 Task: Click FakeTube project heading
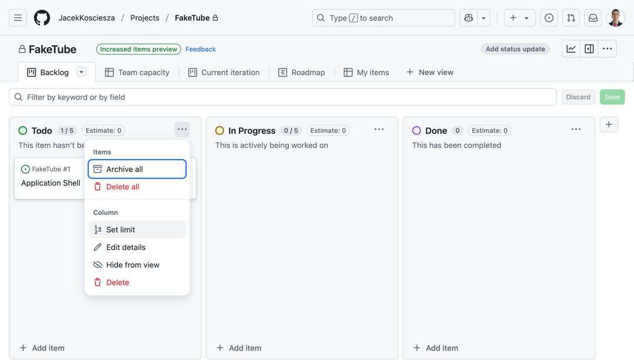pos(53,49)
